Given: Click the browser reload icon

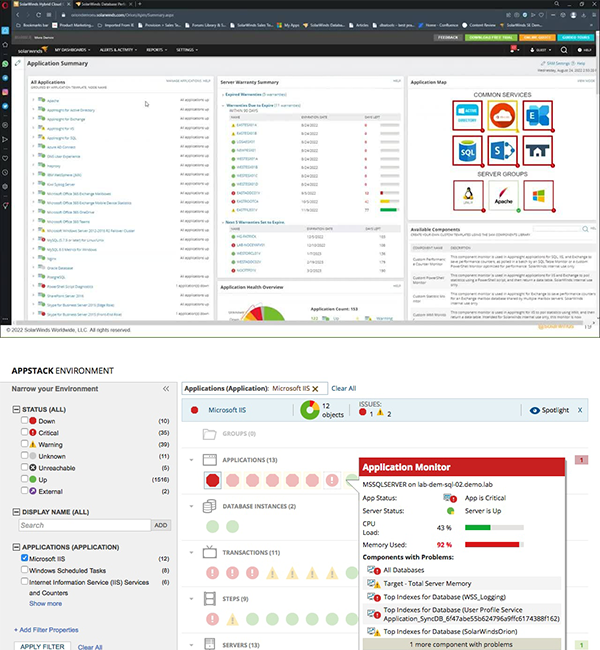Looking at the screenshot, I should 38,15.
